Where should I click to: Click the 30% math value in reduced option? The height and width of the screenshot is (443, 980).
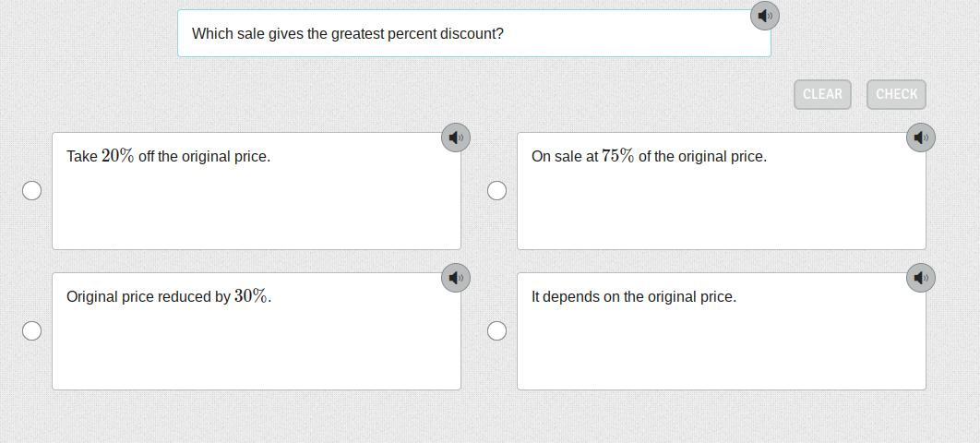click(x=251, y=296)
